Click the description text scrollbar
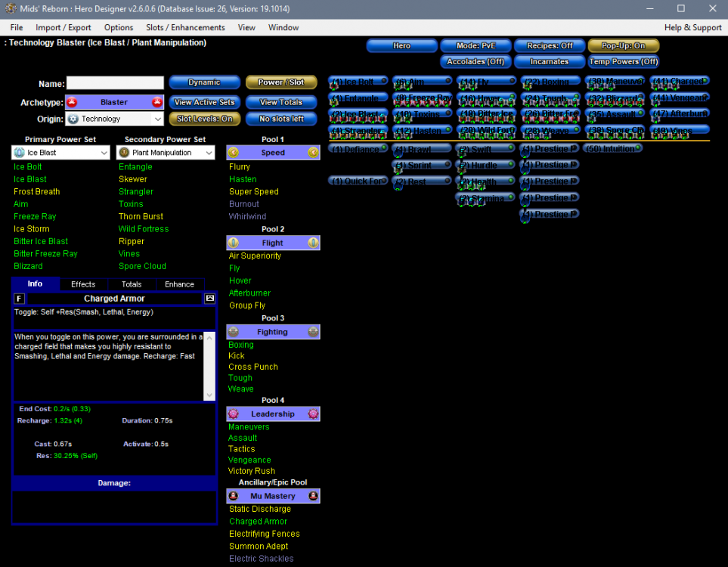 [x=210, y=366]
